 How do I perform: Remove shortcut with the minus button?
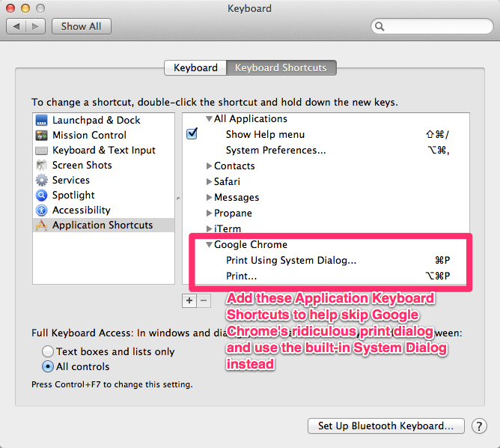[204, 300]
